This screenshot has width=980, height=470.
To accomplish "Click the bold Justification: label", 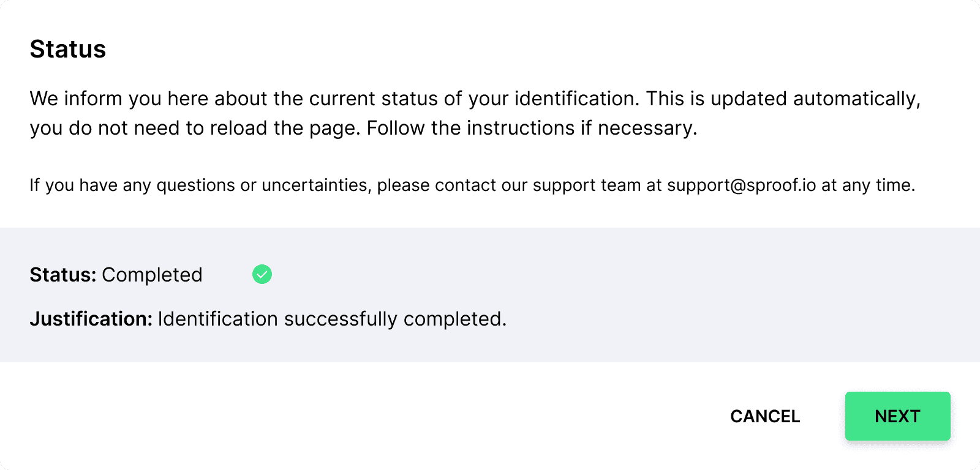I will click(91, 319).
